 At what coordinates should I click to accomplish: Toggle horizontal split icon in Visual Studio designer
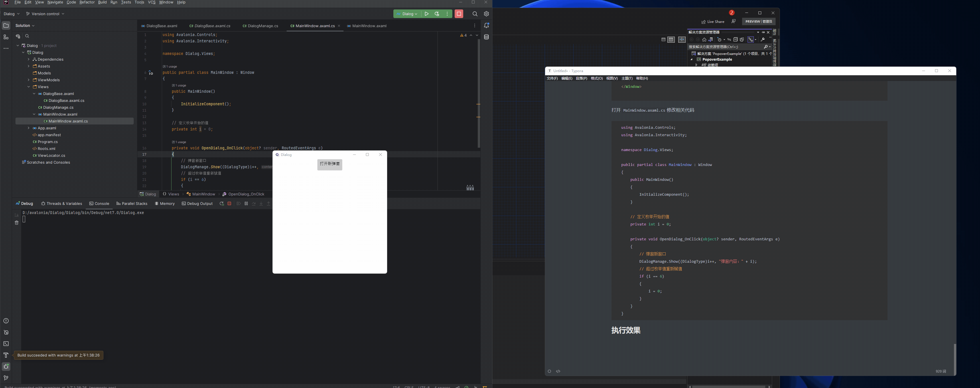[x=663, y=39]
